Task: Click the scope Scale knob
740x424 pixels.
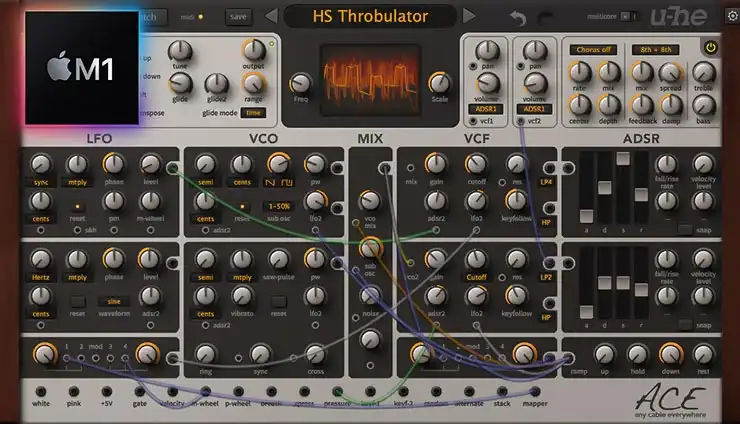Action: tap(439, 83)
